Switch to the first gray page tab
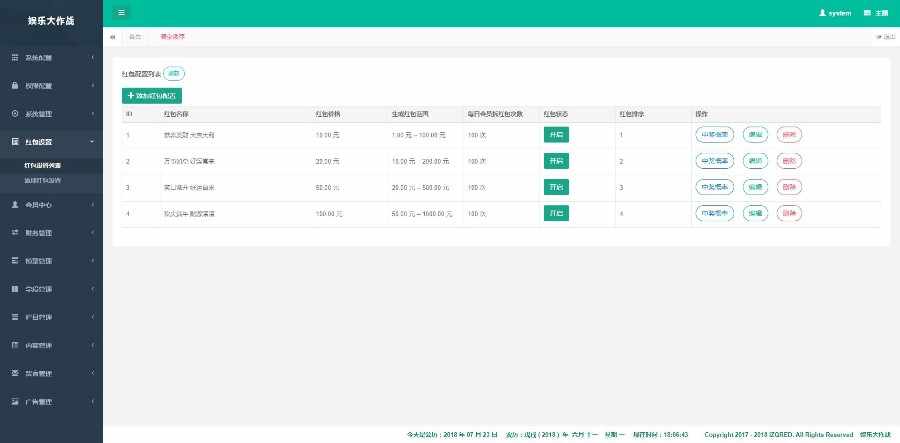 coord(134,37)
